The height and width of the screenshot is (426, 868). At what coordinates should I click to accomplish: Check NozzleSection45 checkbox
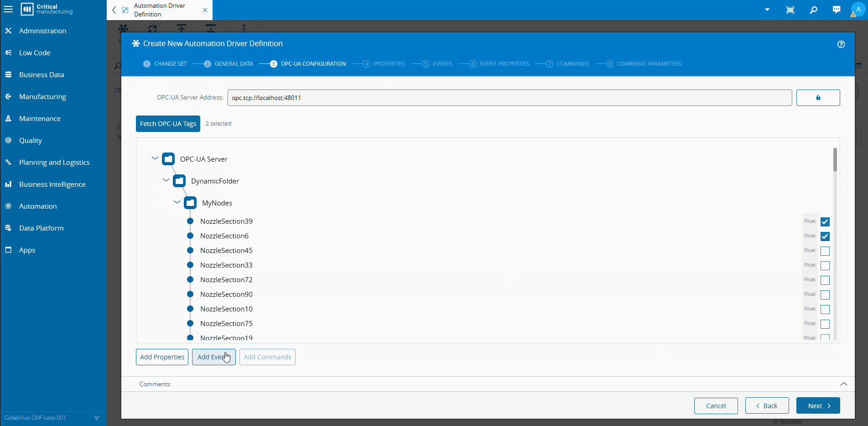tap(825, 251)
